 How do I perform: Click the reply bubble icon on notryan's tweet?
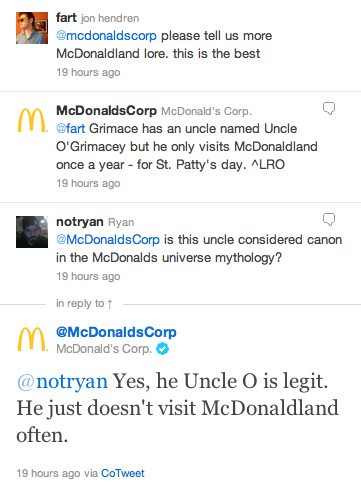point(329,219)
